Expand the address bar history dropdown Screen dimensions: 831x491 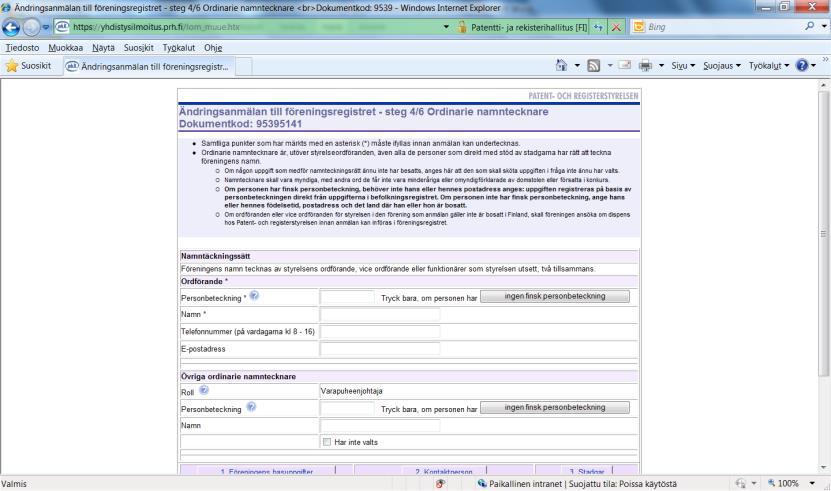(446, 27)
